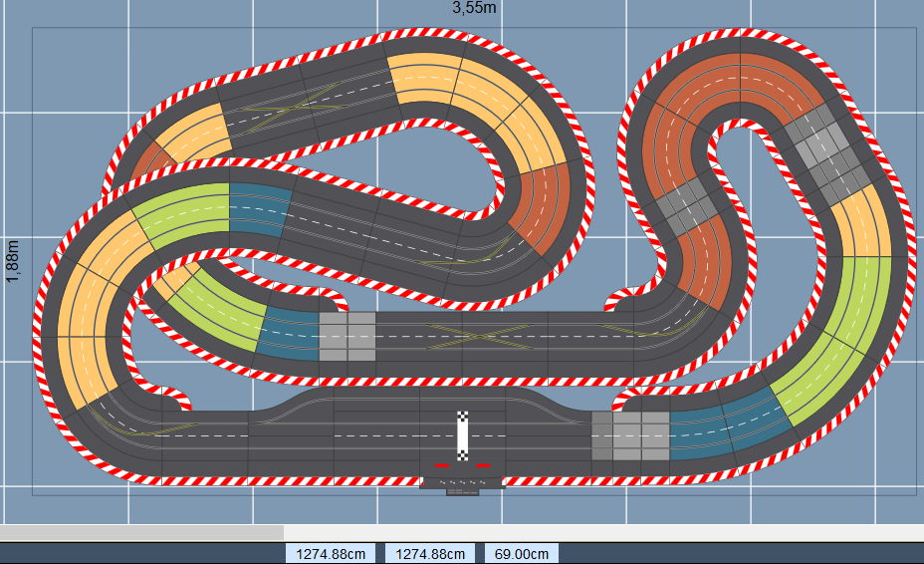Click the 3,55m width dimension label
The height and width of the screenshot is (564, 924).
474,8
